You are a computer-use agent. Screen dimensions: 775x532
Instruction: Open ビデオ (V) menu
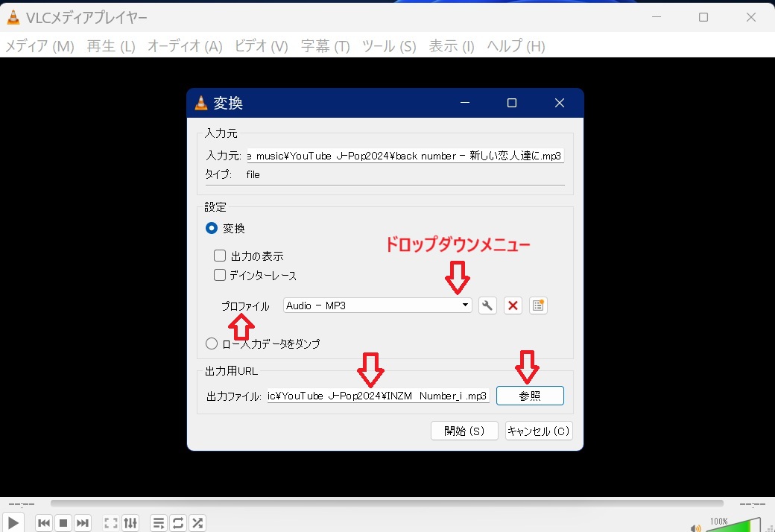point(261,46)
